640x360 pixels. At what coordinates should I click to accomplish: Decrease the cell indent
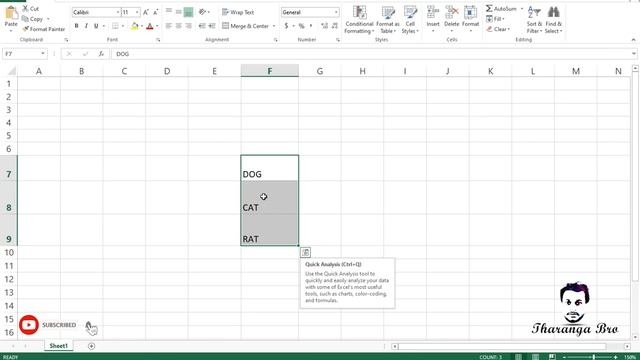[202, 26]
